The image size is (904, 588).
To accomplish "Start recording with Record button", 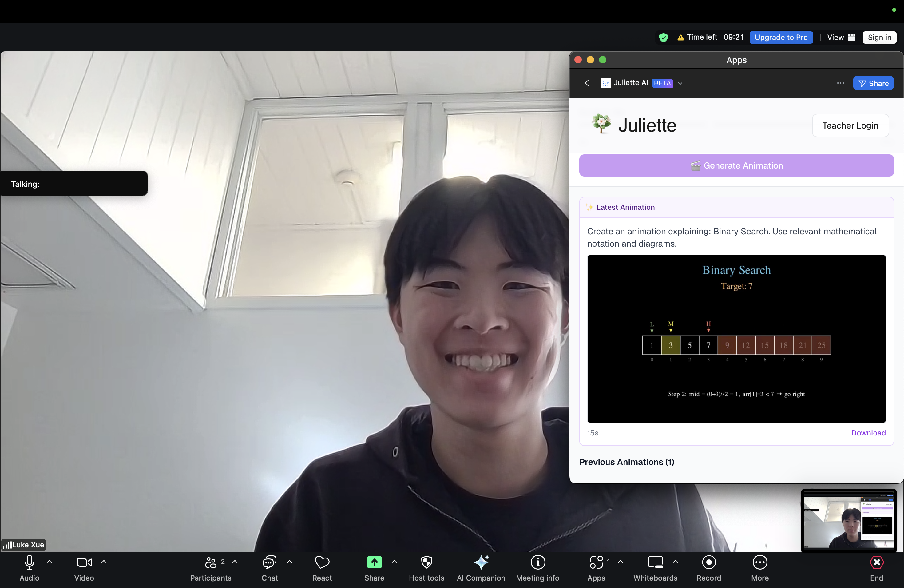I will pyautogui.click(x=708, y=562).
